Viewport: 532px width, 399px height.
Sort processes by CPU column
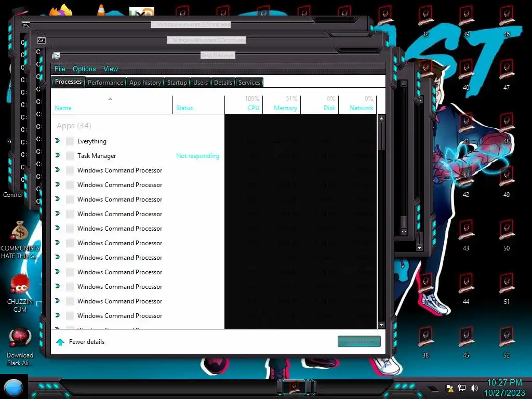coord(244,104)
